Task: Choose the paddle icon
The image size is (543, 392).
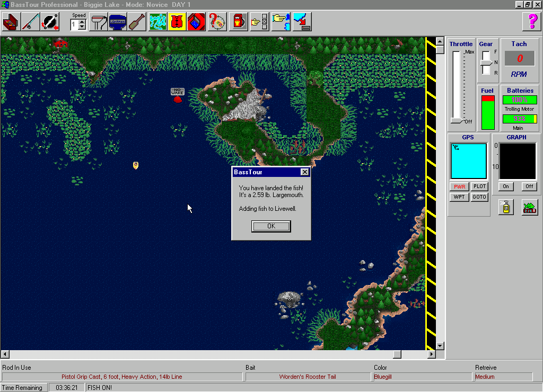Action: click(x=137, y=22)
